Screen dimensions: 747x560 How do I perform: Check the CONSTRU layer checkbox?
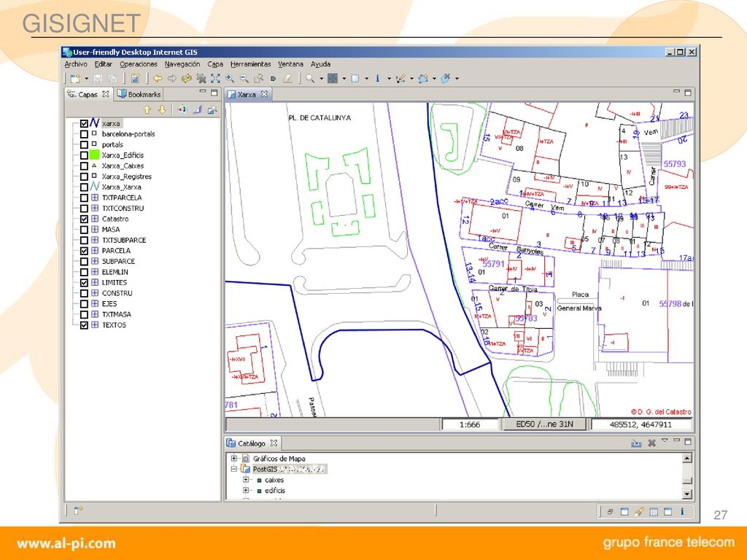[84, 293]
